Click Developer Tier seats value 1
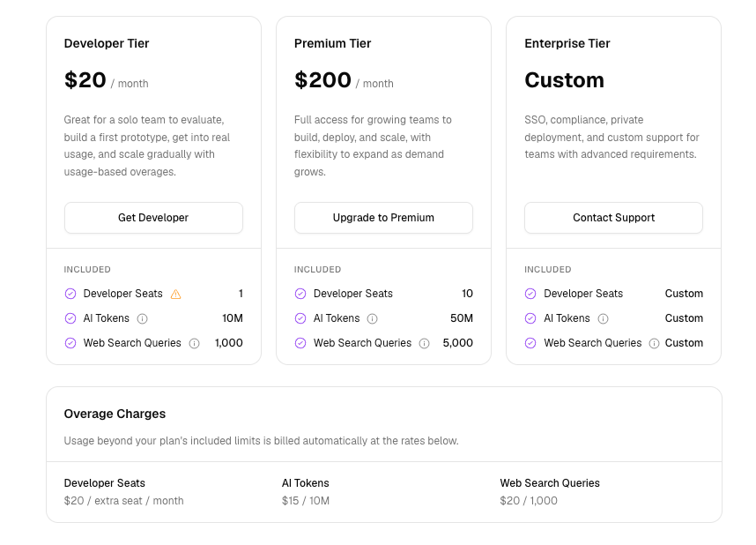 pyautogui.click(x=241, y=294)
